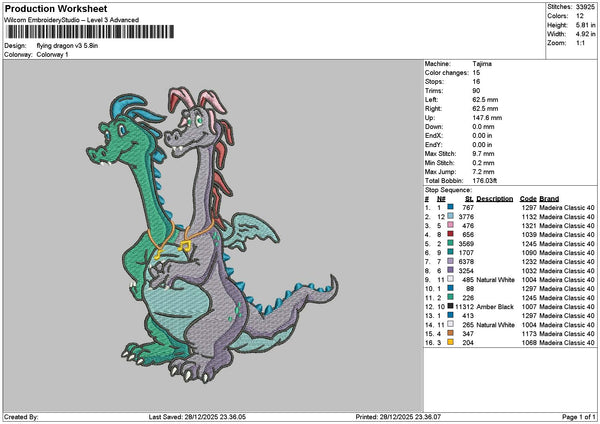Select the light blue swatch in stop row 2

(x=450, y=216)
